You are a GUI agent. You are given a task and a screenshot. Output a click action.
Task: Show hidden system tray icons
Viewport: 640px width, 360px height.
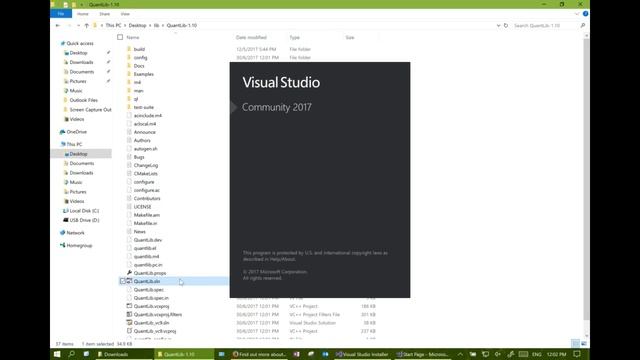click(460, 354)
